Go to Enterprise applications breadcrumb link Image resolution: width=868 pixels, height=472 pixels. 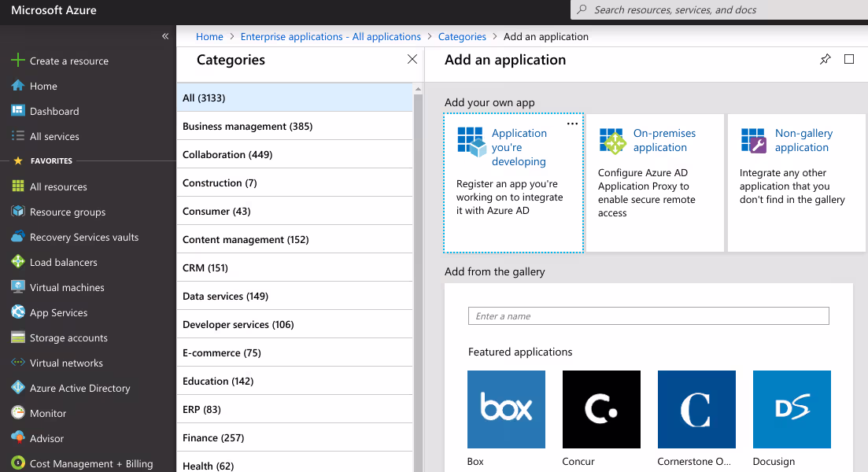[x=331, y=37]
